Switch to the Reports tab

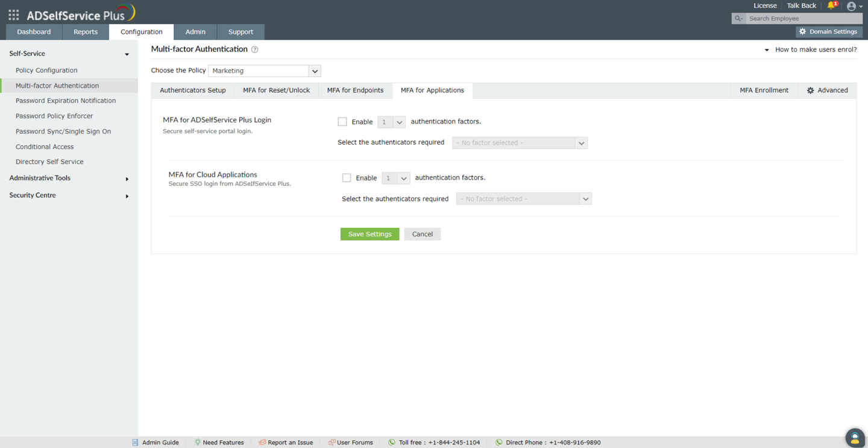(x=86, y=32)
